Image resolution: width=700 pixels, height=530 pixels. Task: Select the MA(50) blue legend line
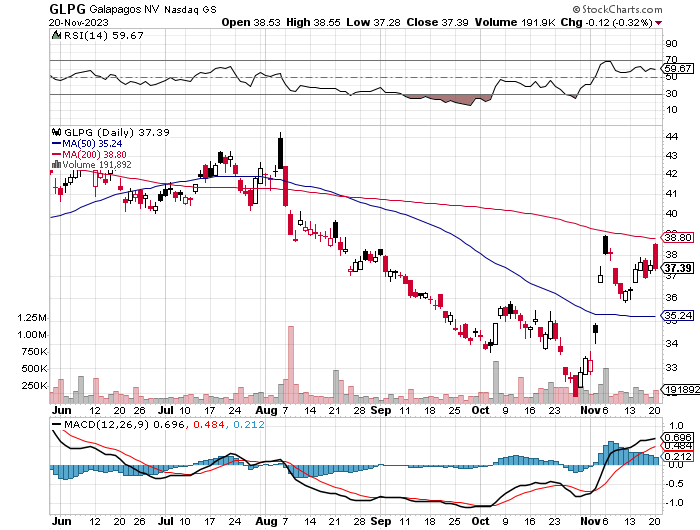point(57,144)
